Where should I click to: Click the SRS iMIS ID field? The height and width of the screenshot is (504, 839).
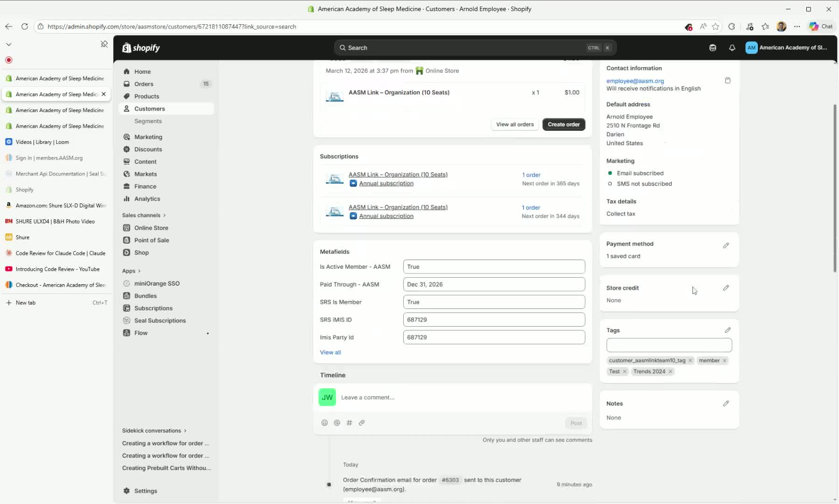(x=494, y=320)
